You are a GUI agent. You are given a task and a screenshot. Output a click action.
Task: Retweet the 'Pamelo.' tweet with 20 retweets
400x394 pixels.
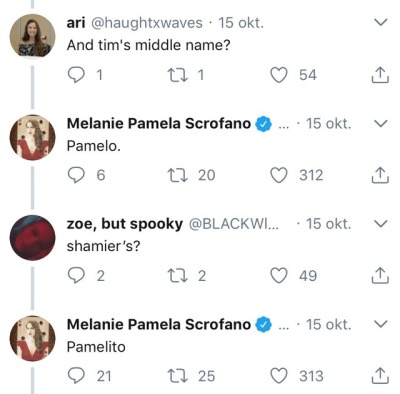[x=177, y=175]
